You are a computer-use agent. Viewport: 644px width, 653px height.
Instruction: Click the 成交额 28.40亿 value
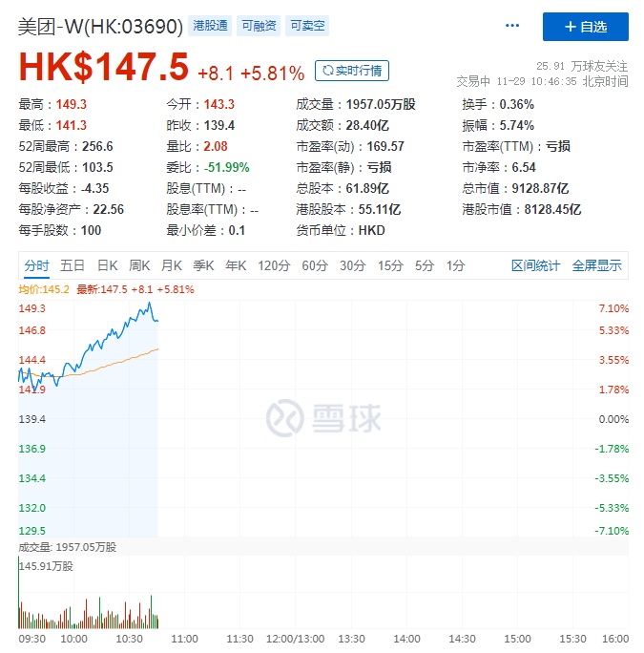pos(367,125)
